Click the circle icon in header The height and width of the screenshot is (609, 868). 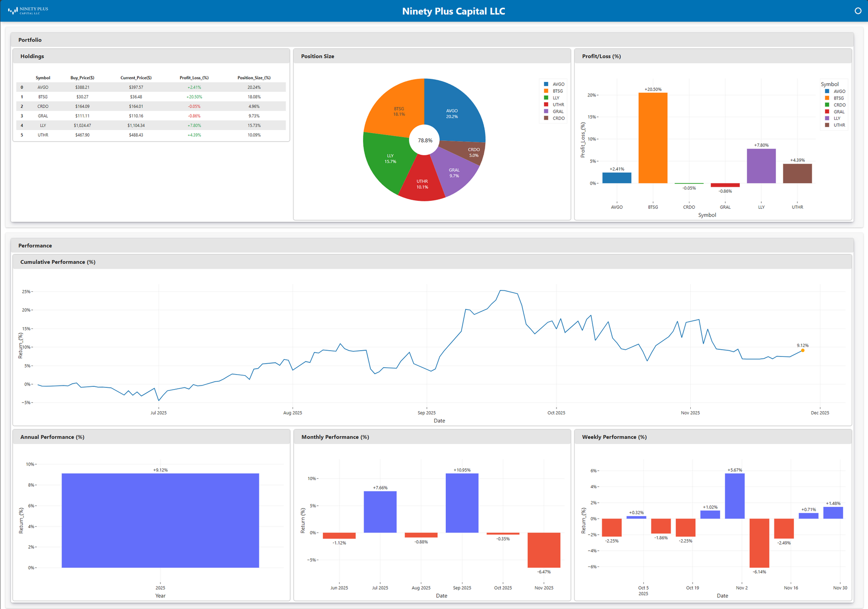tap(858, 11)
